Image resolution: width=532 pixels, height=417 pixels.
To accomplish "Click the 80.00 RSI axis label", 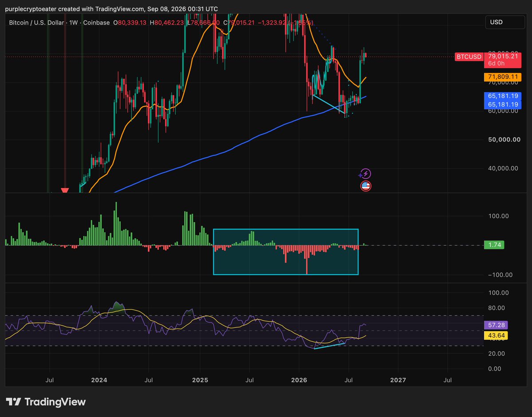I will tap(497, 308).
